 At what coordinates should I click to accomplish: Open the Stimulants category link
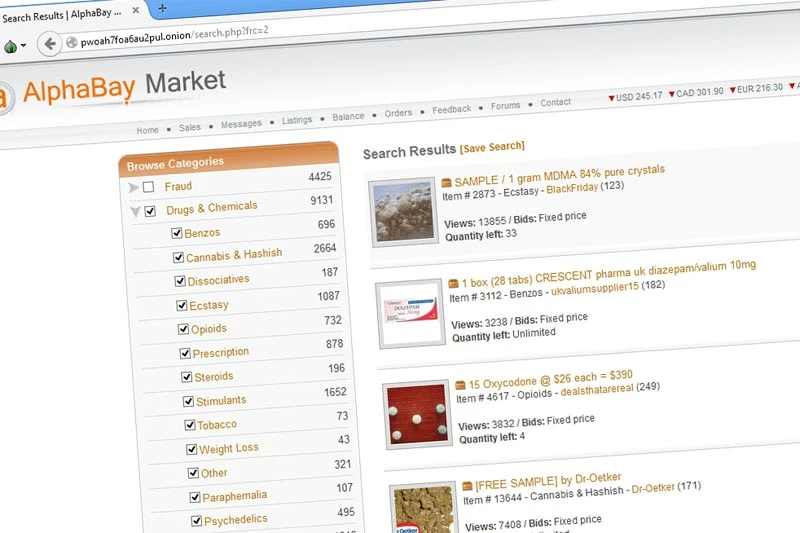pos(221,400)
